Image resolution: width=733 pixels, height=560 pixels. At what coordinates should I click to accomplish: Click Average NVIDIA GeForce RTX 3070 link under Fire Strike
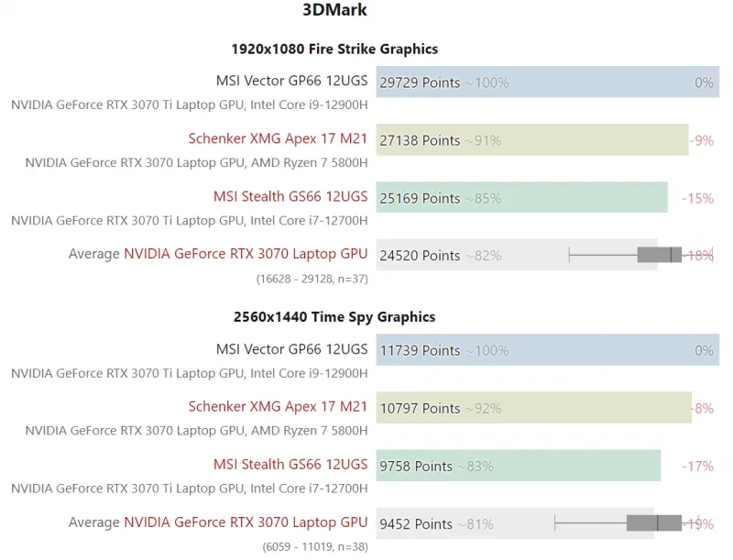tap(246, 254)
